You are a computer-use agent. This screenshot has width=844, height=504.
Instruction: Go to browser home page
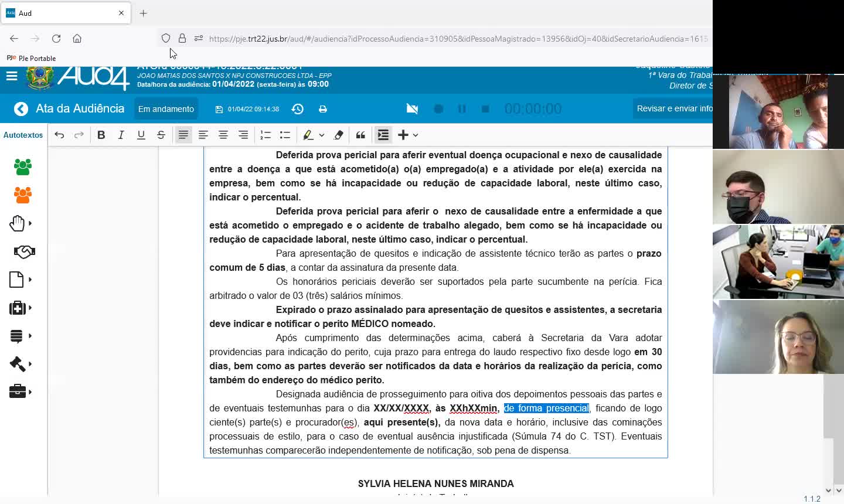click(x=77, y=39)
